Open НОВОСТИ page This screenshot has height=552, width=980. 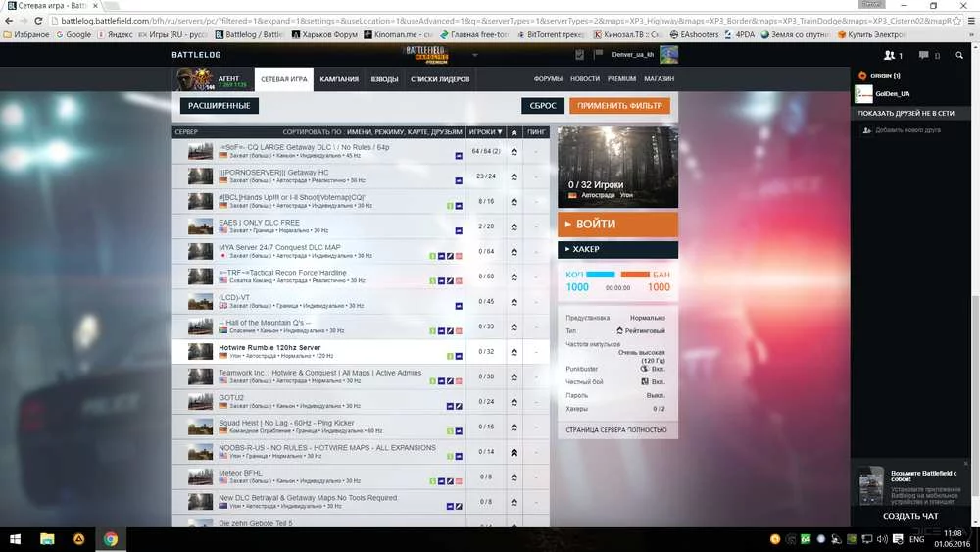pos(585,79)
